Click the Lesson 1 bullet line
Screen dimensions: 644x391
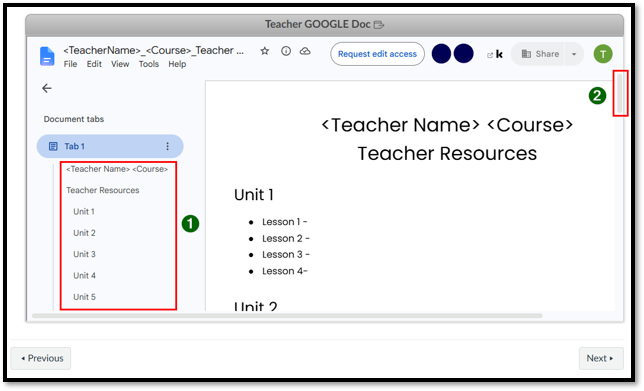click(x=285, y=222)
